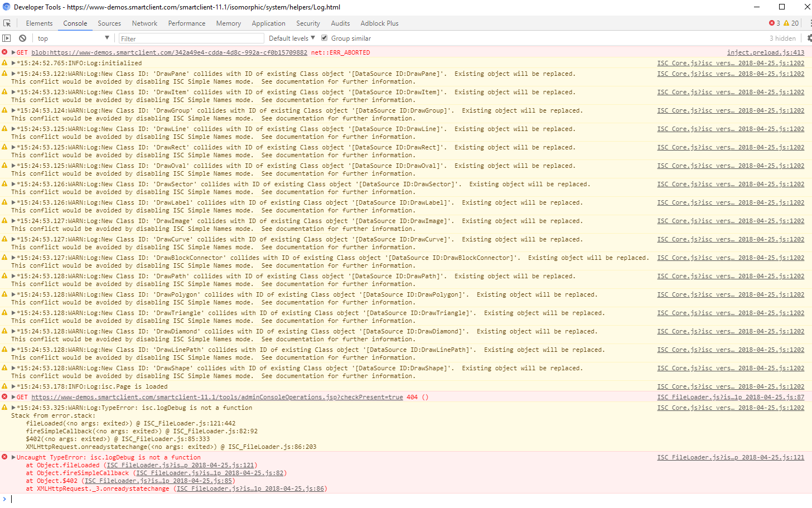Open ISC_FileLoader.js:121 source link on Uncaught row
Viewport: 812px width, 508px height.
[731, 457]
